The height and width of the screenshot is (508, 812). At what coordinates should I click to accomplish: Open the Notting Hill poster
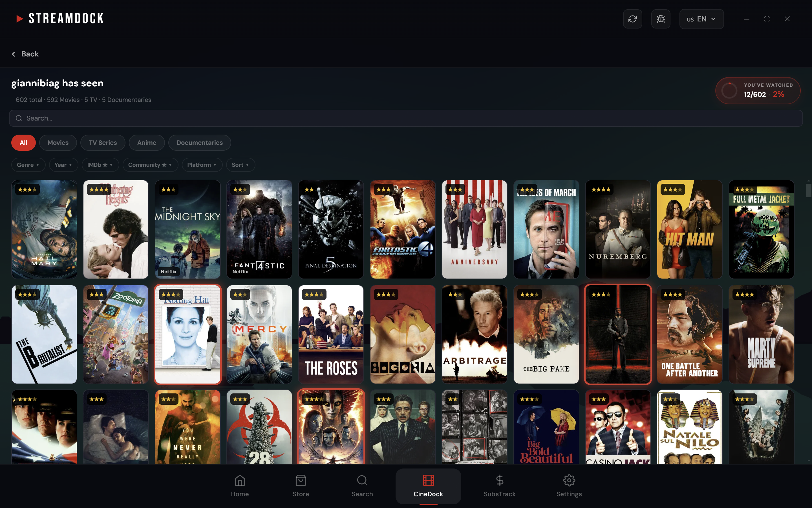[x=187, y=334]
